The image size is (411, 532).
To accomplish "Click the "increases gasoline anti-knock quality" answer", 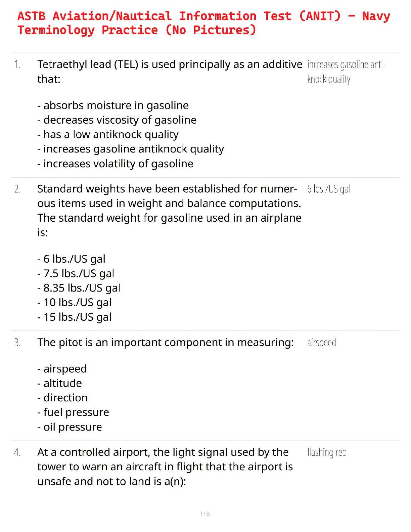I will click(346, 72).
